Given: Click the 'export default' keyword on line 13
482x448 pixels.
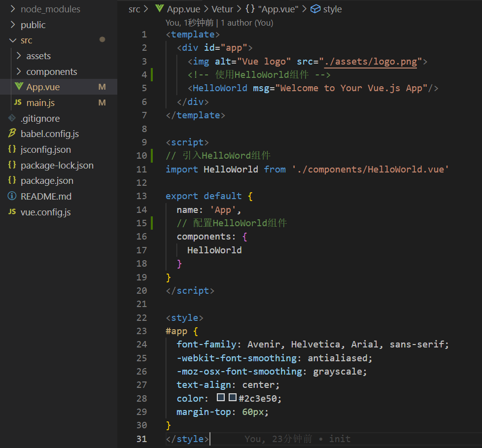Looking at the screenshot, I should click(204, 196).
